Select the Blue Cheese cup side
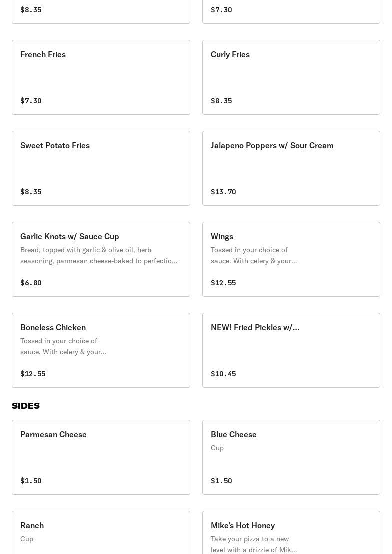Screen dimensions: 392x554 click(x=291, y=457)
